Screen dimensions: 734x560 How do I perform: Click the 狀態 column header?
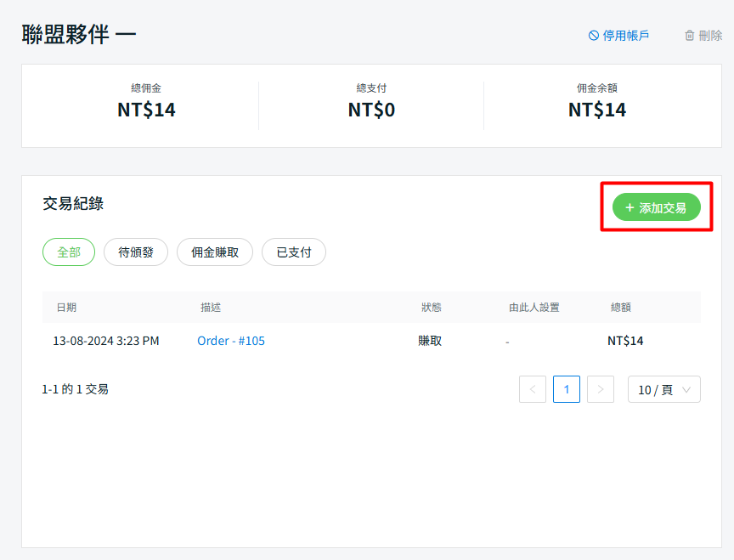[x=432, y=308]
